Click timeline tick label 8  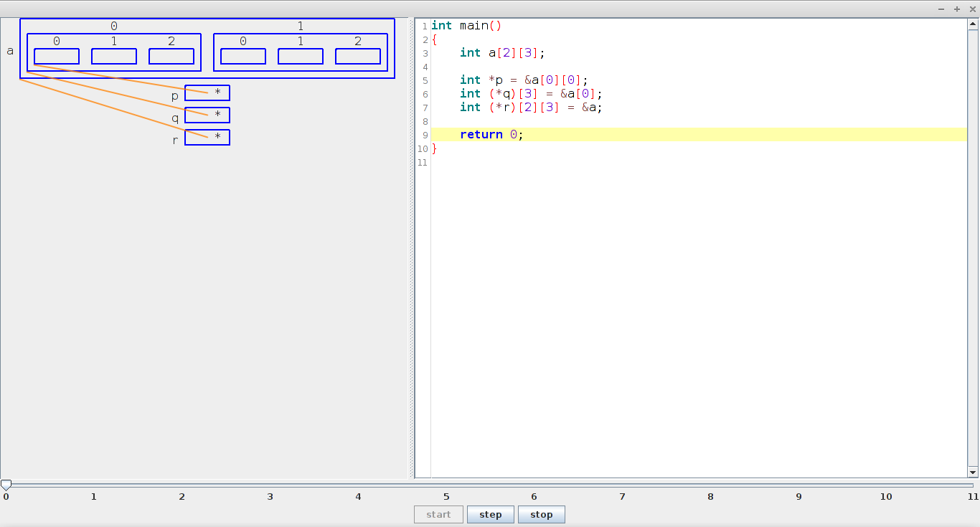coord(710,496)
